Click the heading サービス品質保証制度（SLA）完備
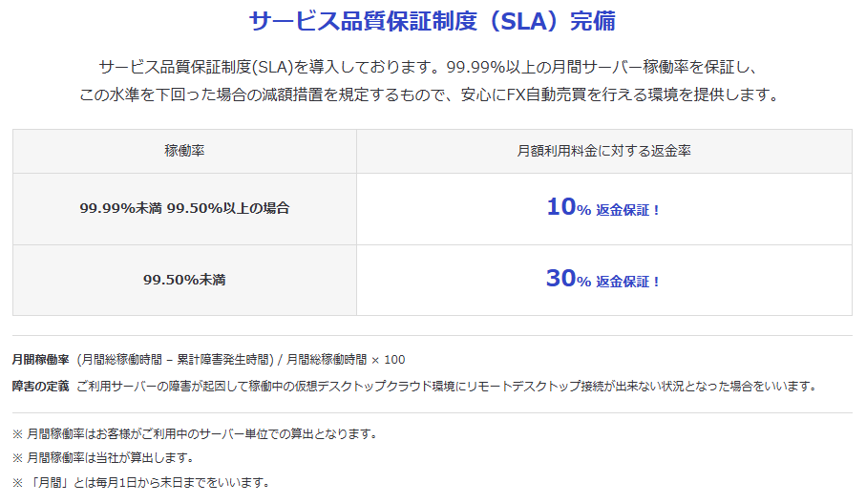Viewport: 866px width, 504px height. tap(432, 22)
